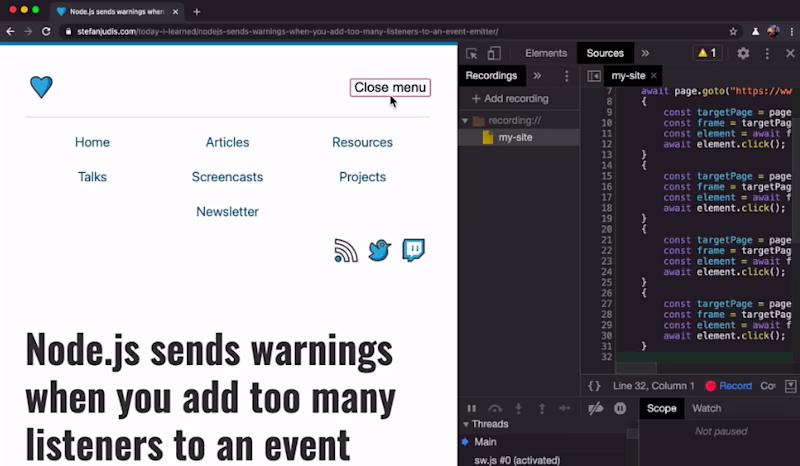Click step into function icon
The image size is (800, 466).
pos(518,408)
